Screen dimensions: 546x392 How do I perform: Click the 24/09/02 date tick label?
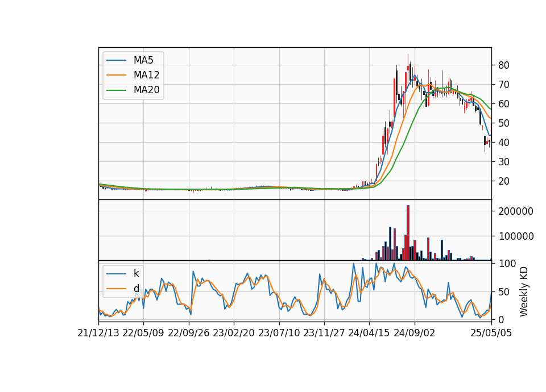click(415, 333)
